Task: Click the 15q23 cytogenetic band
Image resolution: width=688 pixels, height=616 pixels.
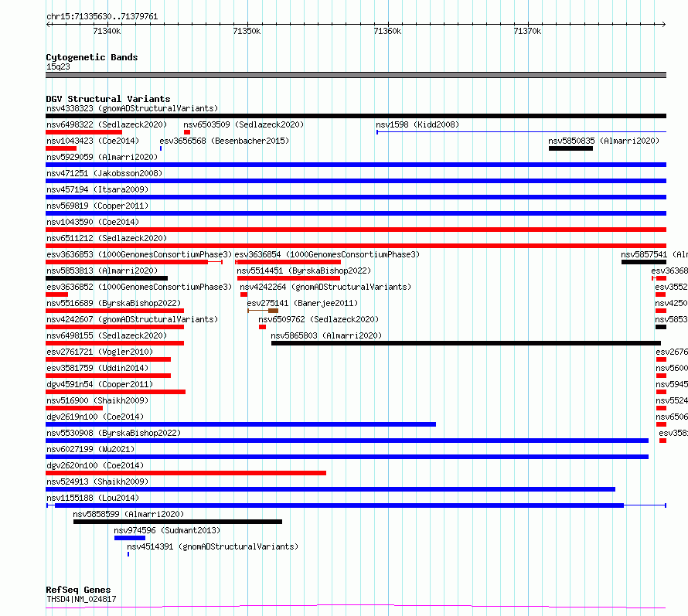Action: click(356, 75)
